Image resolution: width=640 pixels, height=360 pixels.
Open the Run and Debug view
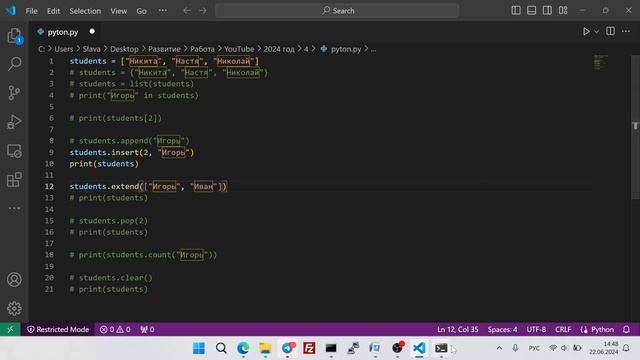point(14,122)
